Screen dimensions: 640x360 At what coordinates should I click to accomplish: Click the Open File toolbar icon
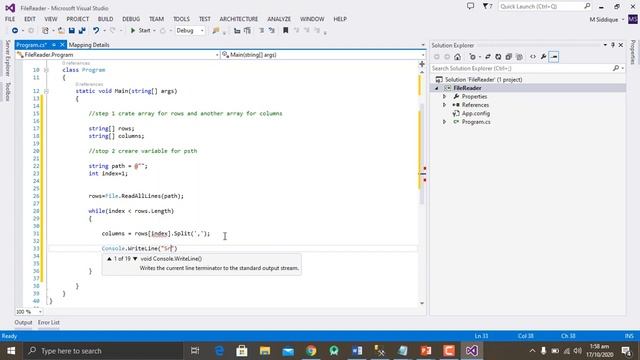[x=61, y=31]
